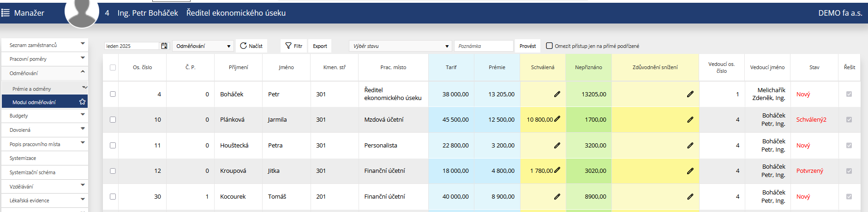Edit Schválená amount for Boháček
The height and width of the screenshot is (212, 868).
557,94
